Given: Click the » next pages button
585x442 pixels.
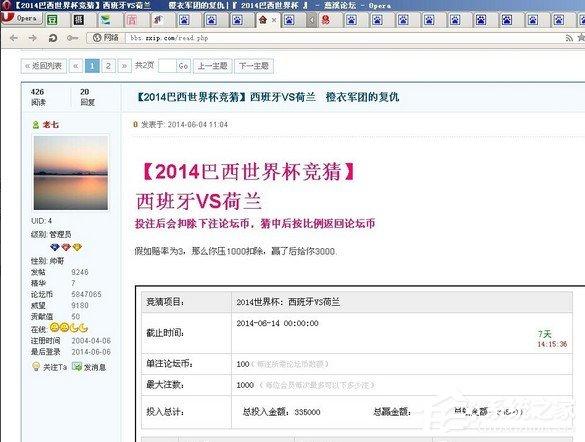Looking at the screenshot, I should [124, 66].
